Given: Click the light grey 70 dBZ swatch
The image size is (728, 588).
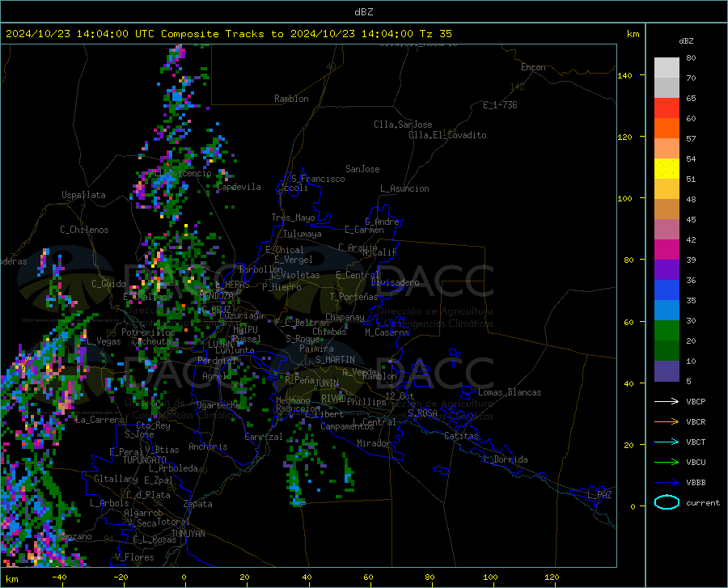Looking at the screenshot, I should (x=667, y=68).
